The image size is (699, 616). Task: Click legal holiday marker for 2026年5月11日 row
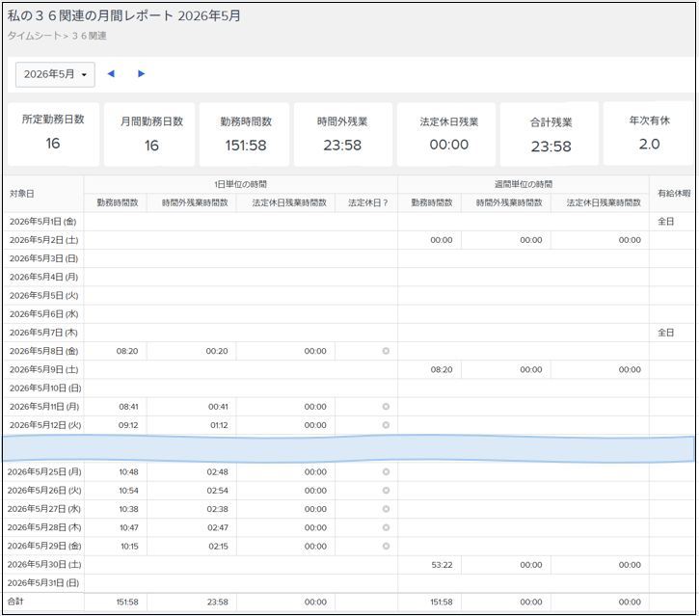386,407
